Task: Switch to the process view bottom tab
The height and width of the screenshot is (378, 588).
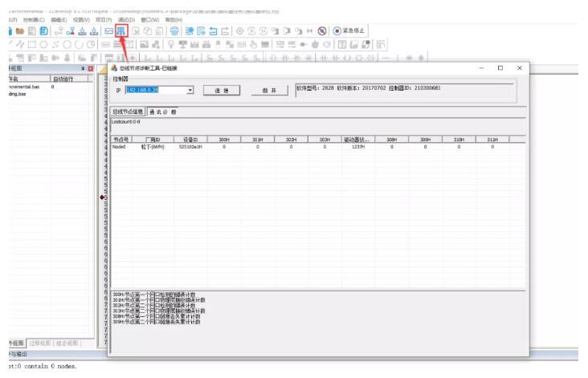Action: (40, 343)
